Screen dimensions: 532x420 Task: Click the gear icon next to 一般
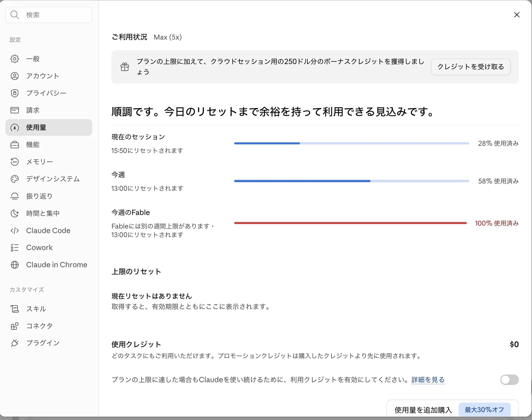[15, 59]
